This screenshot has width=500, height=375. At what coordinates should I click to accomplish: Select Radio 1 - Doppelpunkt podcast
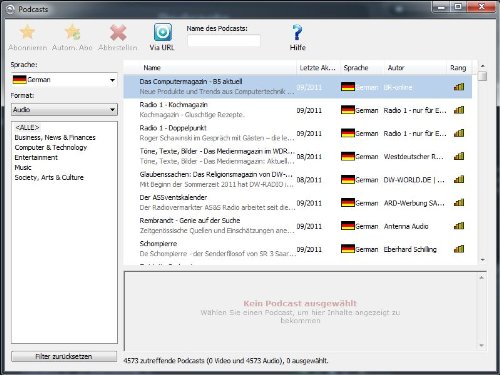173,128
